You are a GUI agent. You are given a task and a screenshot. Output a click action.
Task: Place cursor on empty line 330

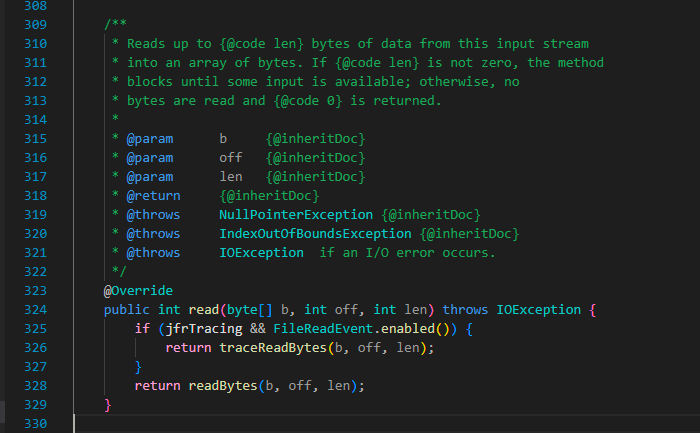click(300, 424)
